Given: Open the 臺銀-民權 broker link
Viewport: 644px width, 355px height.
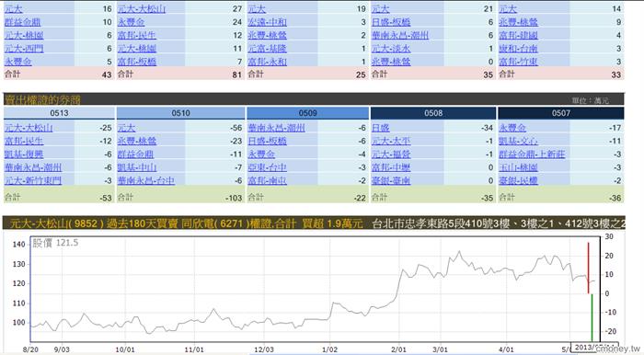Looking at the screenshot, I should (518, 180).
